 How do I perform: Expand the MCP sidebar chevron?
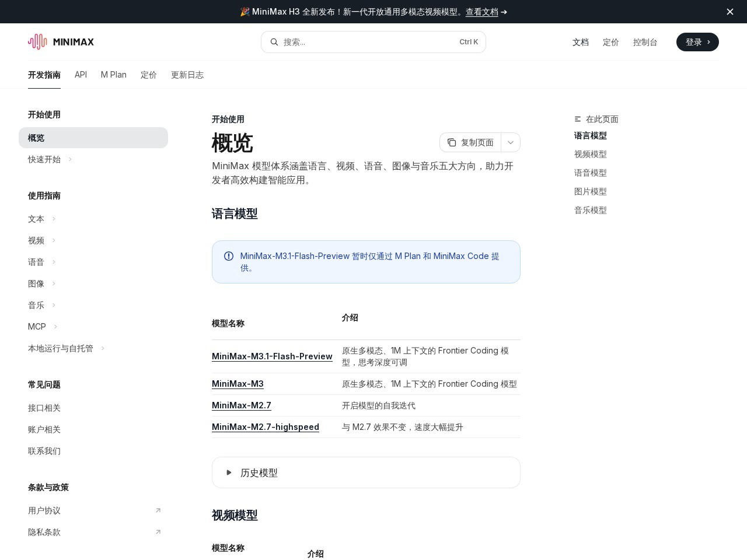point(55,327)
